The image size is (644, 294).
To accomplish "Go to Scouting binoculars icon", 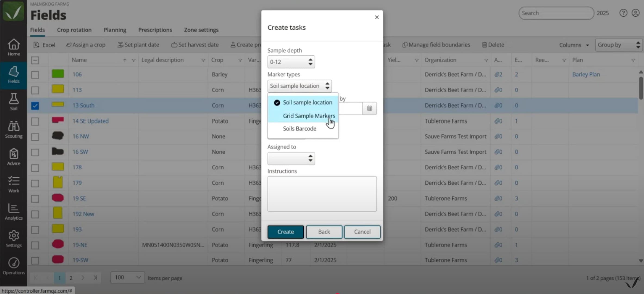I will pos(14,129).
